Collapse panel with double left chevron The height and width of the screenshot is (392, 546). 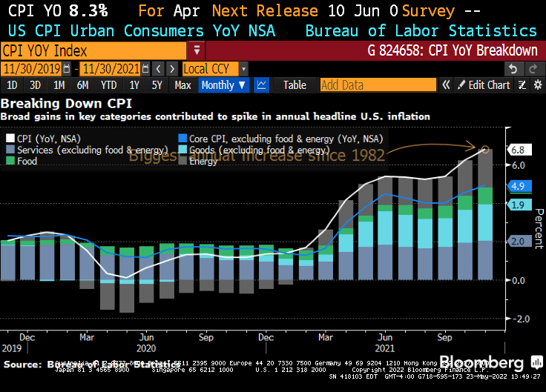(445, 85)
